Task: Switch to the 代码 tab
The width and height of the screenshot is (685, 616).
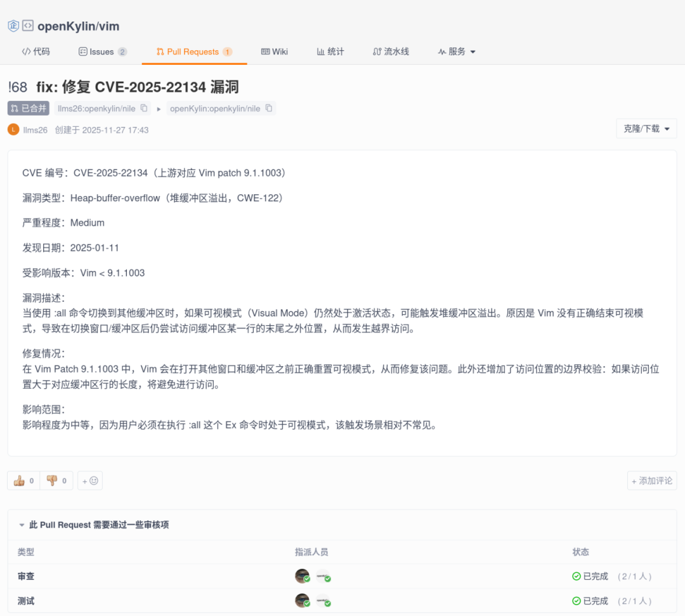Action: click(36, 51)
